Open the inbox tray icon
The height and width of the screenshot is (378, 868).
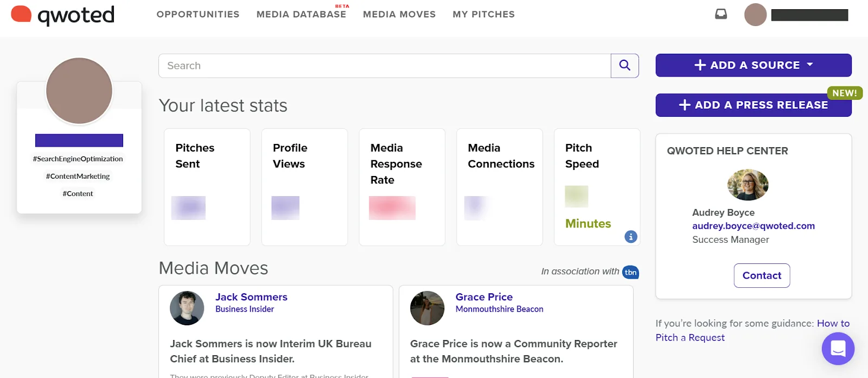pyautogui.click(x=721, y=14)
